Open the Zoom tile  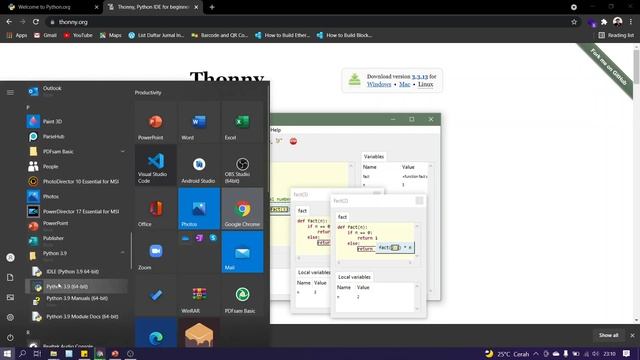coord(156,252)
